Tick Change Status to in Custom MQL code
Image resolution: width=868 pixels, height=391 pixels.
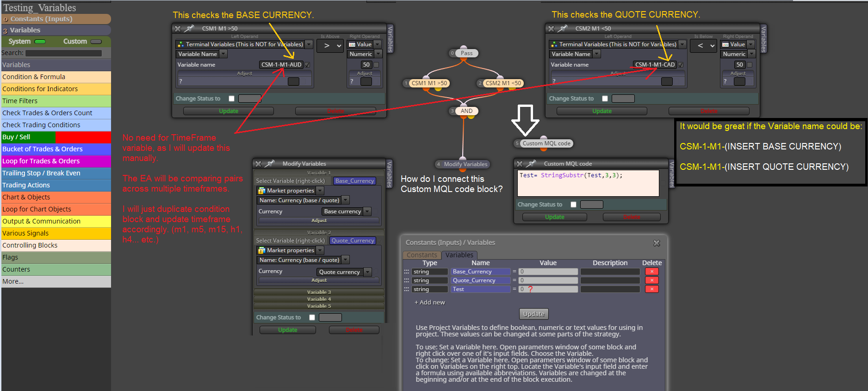click(x=574, y=205)
